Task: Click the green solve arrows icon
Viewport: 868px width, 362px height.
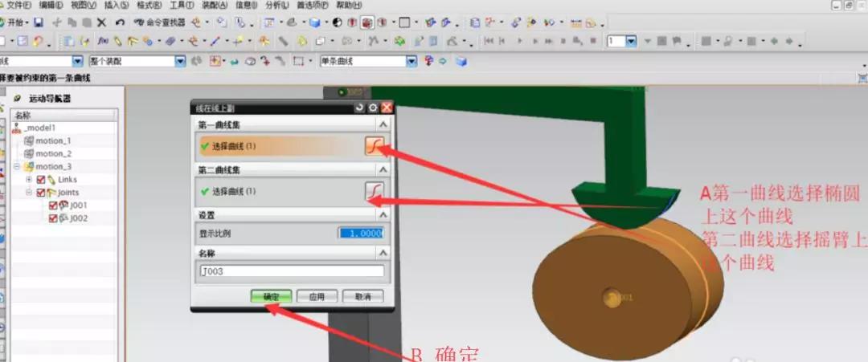Action: [x=399, y=41]
